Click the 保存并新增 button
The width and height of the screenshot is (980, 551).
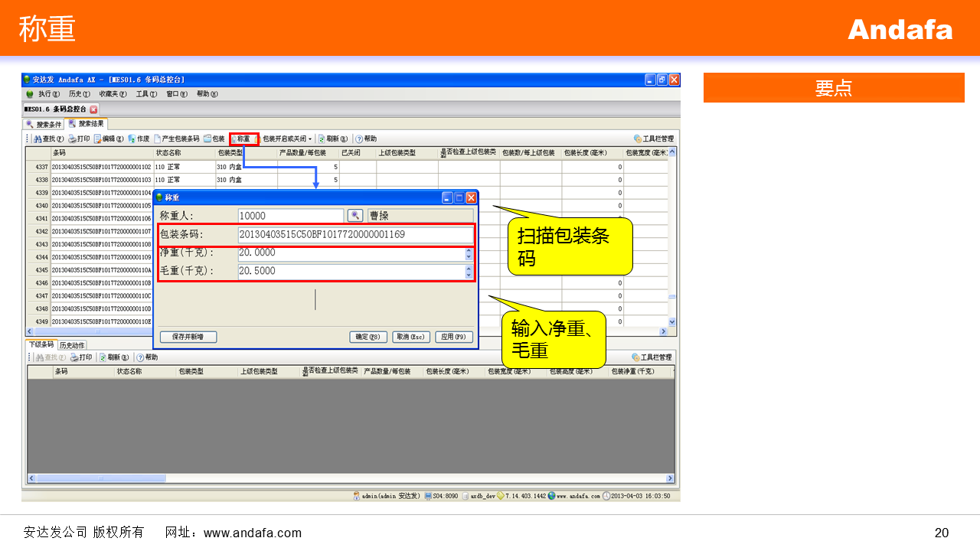(188, 337)
